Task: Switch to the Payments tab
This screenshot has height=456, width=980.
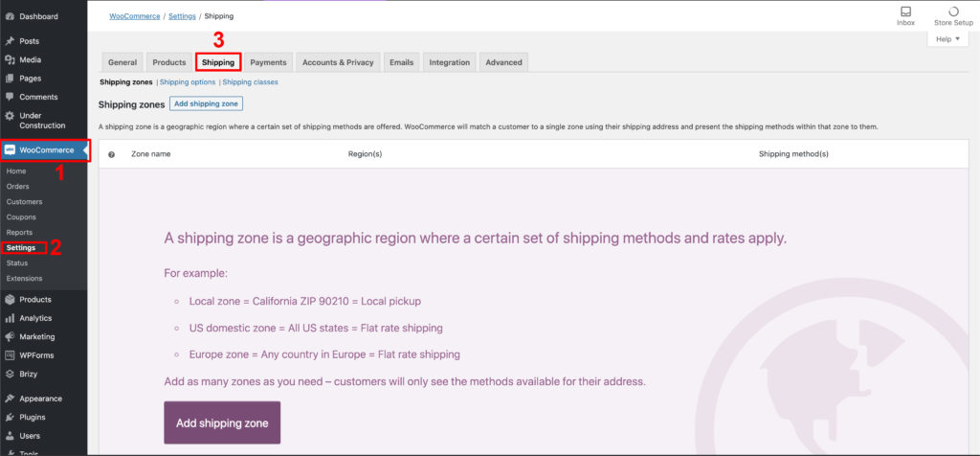Action: [268, 62]
